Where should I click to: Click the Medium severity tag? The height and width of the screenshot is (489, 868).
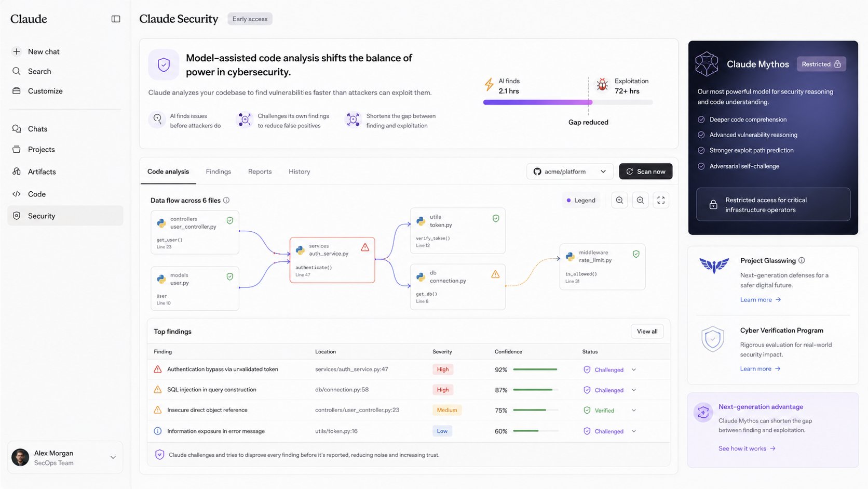click(x=447, y=410)
